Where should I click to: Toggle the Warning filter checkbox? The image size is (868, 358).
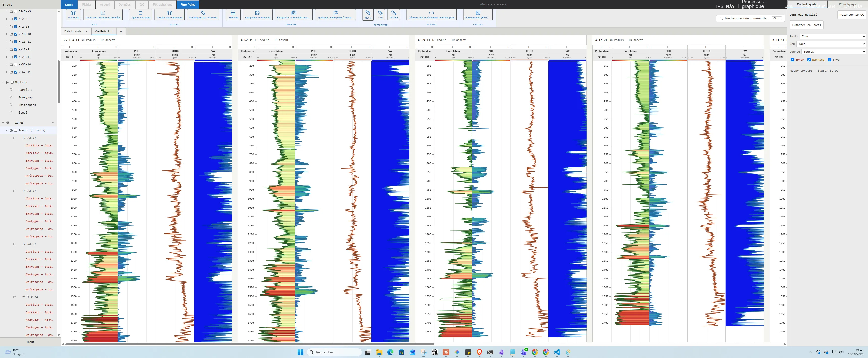(x=809, y=60)
